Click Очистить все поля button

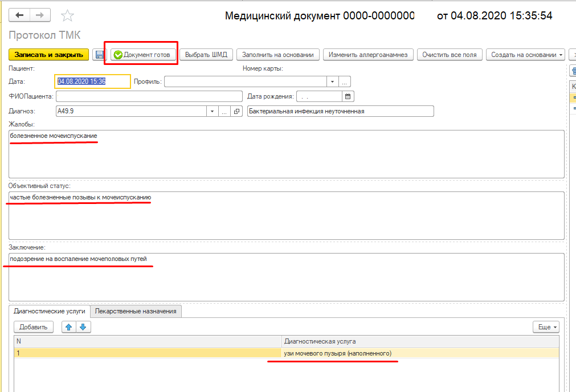pos(450,55)
